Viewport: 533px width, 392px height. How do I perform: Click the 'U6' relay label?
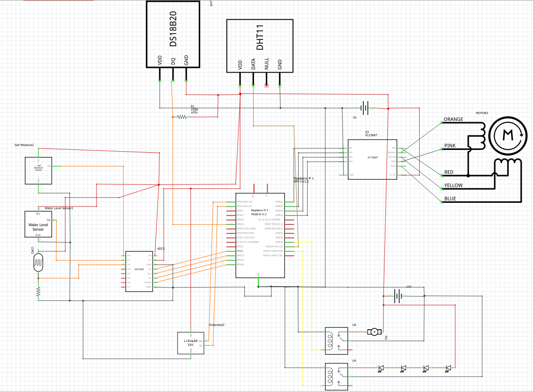pyautogui.click(x=354, y=325)
